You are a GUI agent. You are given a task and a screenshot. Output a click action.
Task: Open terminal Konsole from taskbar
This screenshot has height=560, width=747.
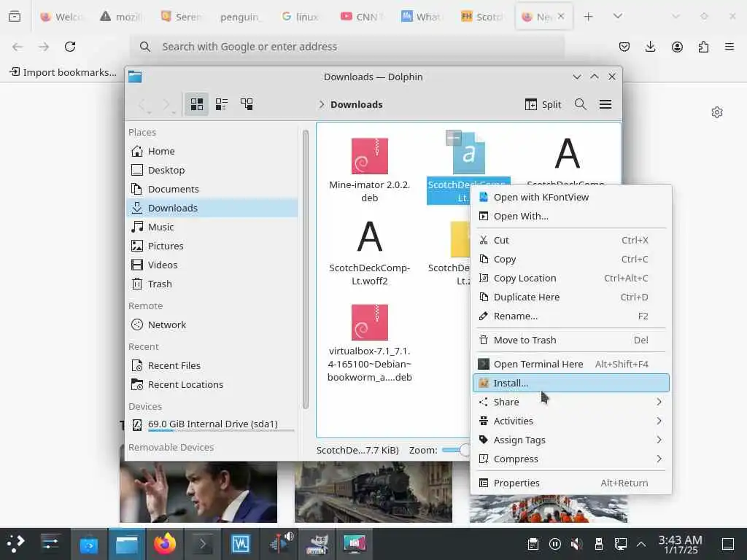pyautogui.click(x=203, y=543)
